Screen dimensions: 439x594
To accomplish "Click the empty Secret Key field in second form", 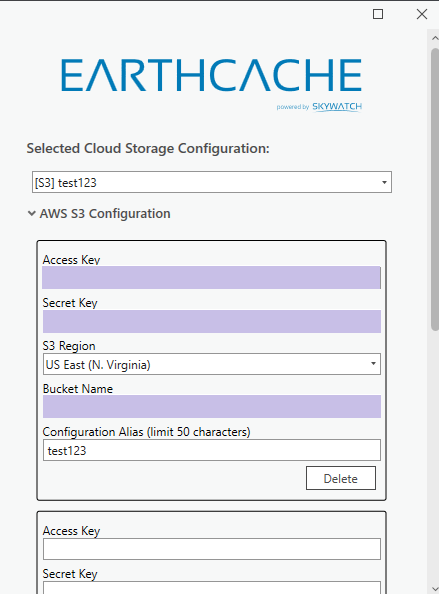I will [x=212, y=588].
